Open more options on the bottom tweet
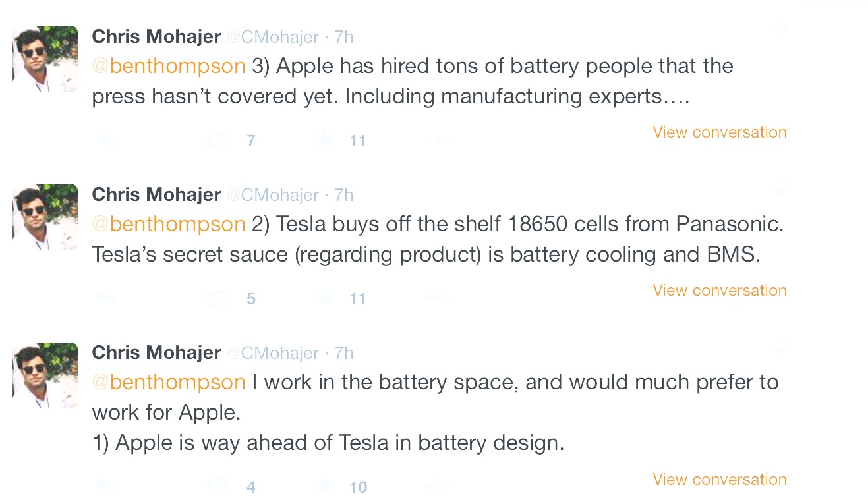This screenshot has height=500, width=868. pyautogui.click(x=438, y=487)
